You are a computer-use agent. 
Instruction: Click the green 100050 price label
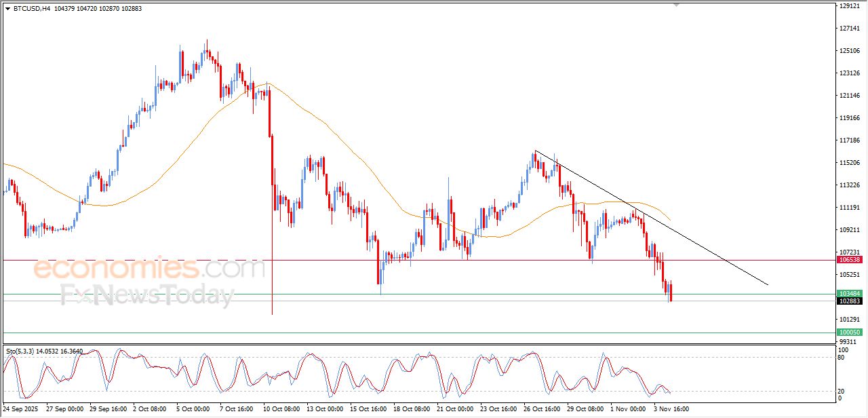849,332
